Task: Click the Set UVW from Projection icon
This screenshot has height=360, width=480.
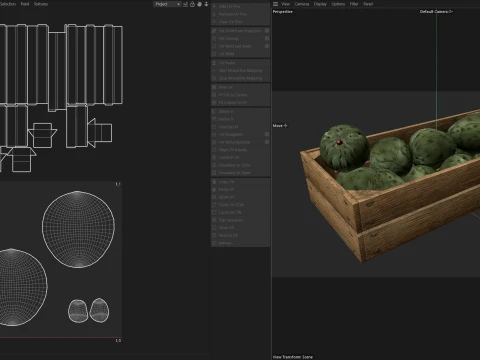Action: [214, 31]
